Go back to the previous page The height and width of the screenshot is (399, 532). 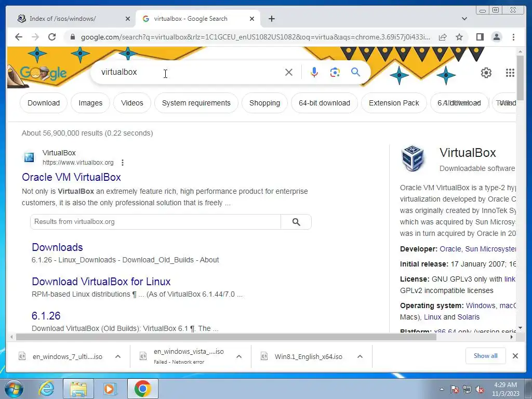point(19,37)
